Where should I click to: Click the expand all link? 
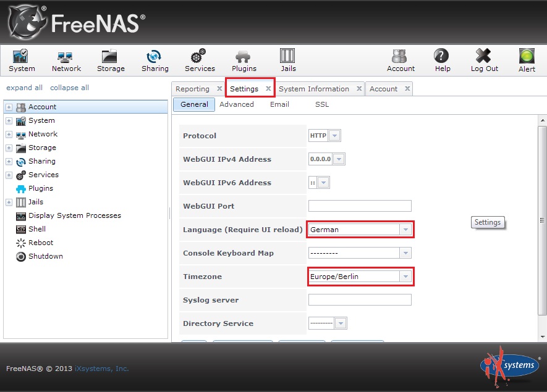point(25,88)
